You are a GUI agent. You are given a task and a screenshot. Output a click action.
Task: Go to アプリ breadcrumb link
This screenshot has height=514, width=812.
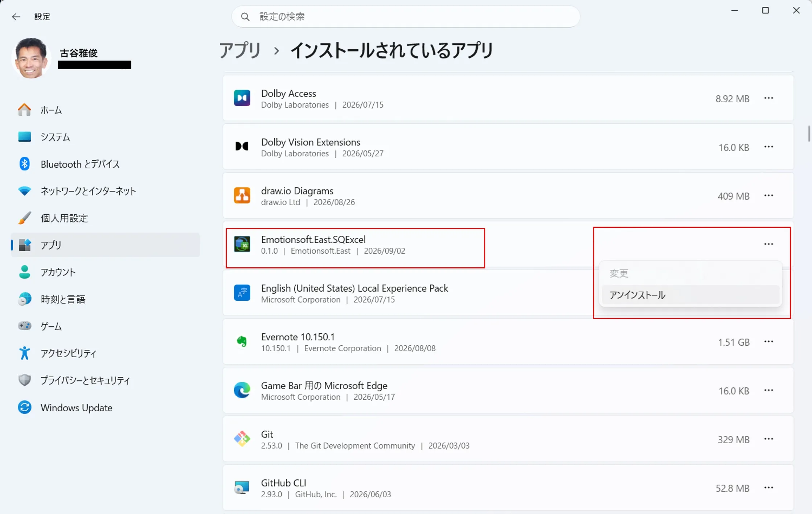240,50
